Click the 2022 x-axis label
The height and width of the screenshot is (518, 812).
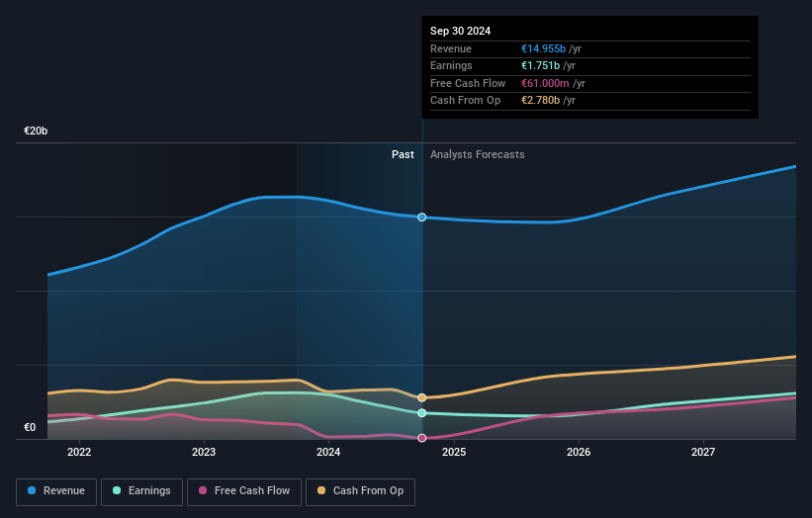tap(79, 452)
